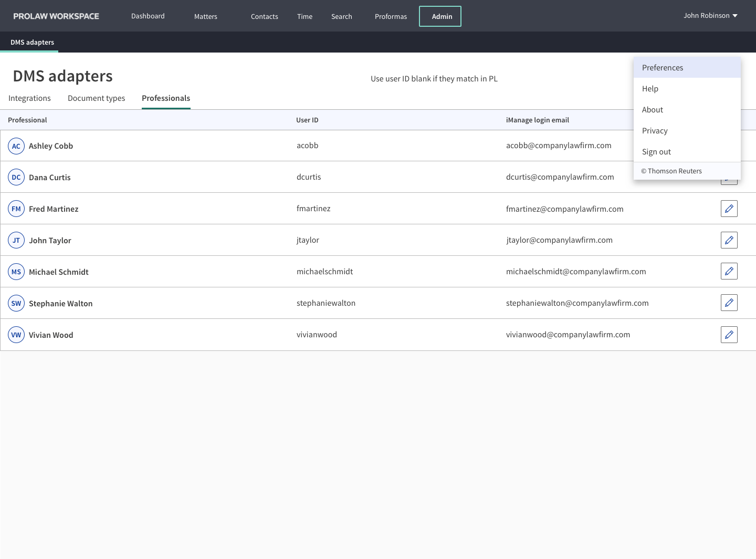
Task: Click email acobb@companylawfirm.com
Action: pos(559,146)
